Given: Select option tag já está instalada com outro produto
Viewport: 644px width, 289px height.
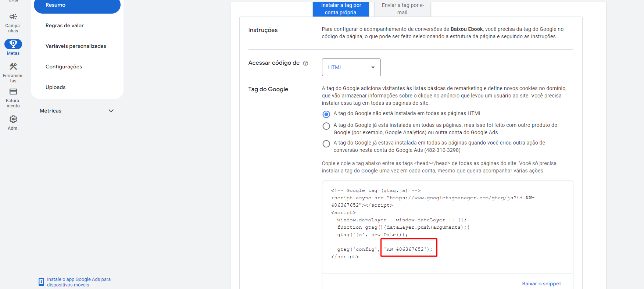Looking at the screenshot, I should coord(326,126).
